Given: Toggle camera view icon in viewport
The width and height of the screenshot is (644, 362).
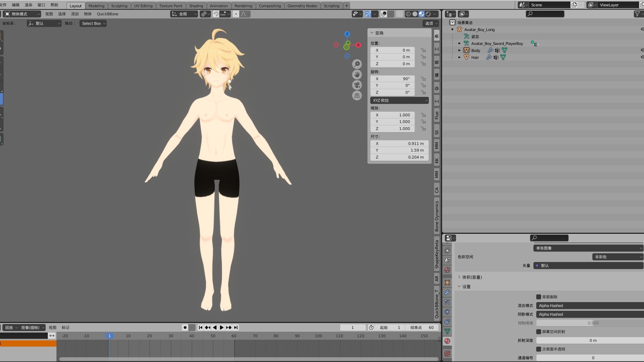Looking at the screenshot, I should coord(357,85).
